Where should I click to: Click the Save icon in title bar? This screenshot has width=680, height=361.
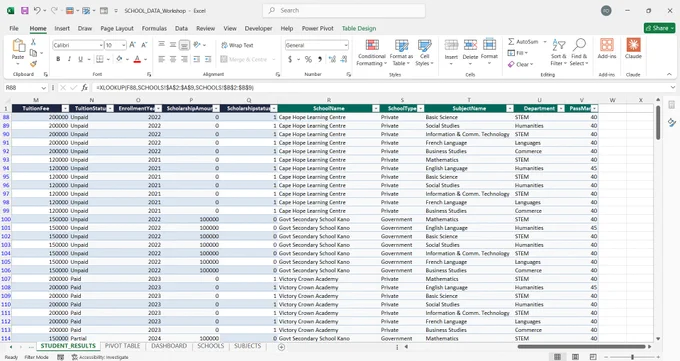[25, 10]
